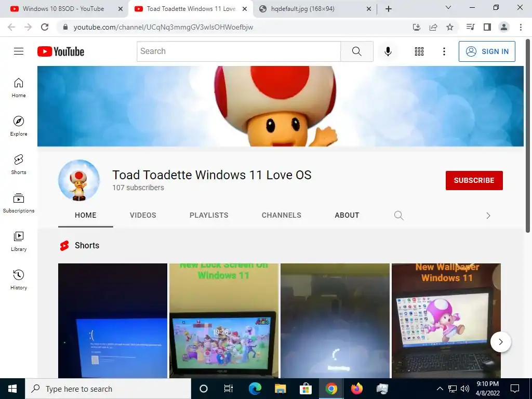Open New Lock Screen on Windows 11 short
Screen dimensions: 532x399
click(224, 321)
